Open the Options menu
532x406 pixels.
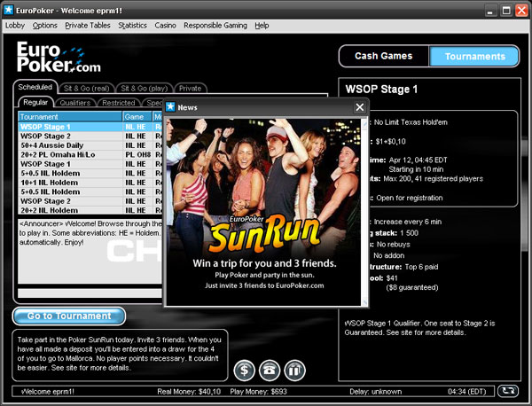pyautogui.click(x=45, y=26)
